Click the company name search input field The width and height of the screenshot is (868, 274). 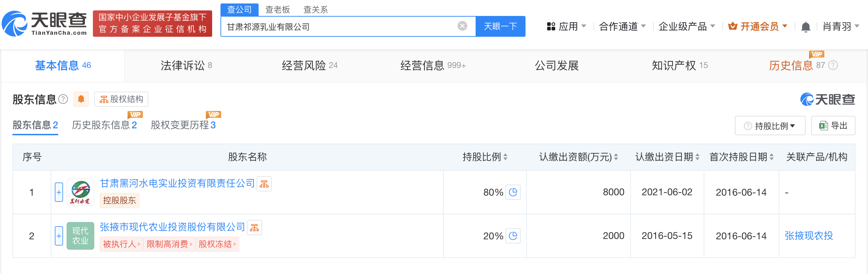pos(340,27)
